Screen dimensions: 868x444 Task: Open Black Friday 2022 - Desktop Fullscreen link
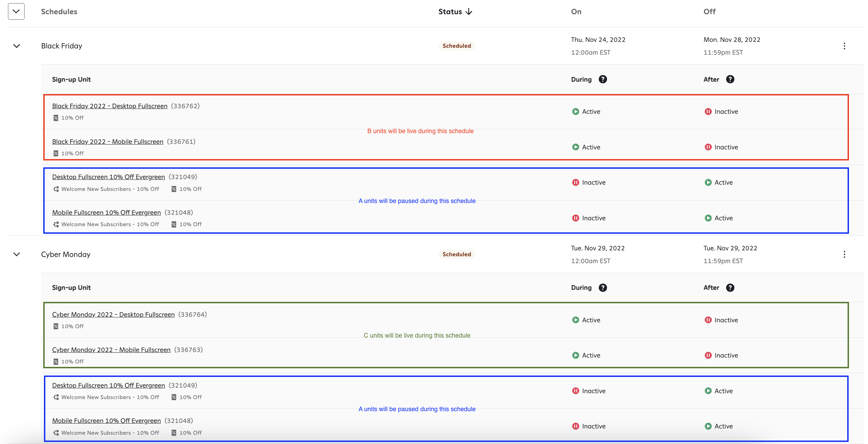pyautogui.click(x=110, y=106)
